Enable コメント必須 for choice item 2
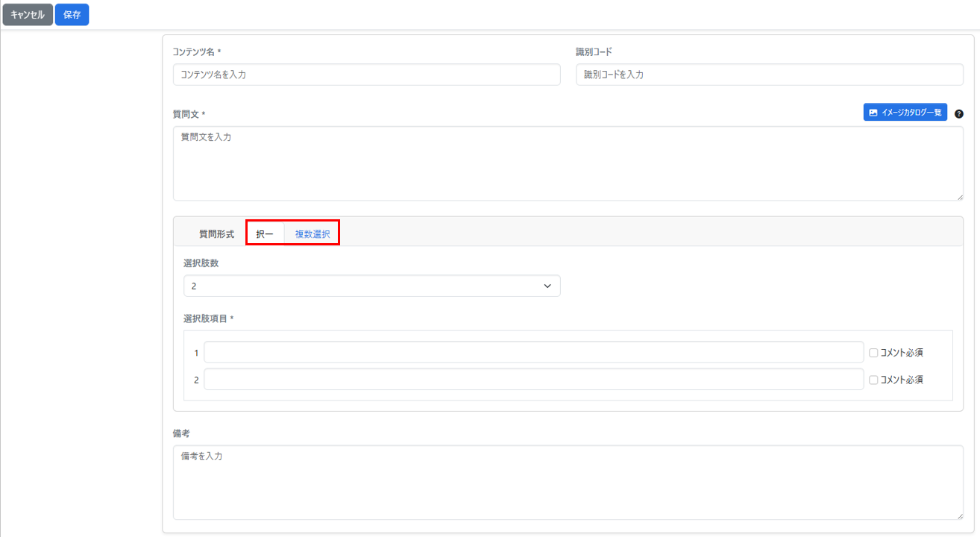980x537 pixels. pyautogui.click(x=873, y=380)
